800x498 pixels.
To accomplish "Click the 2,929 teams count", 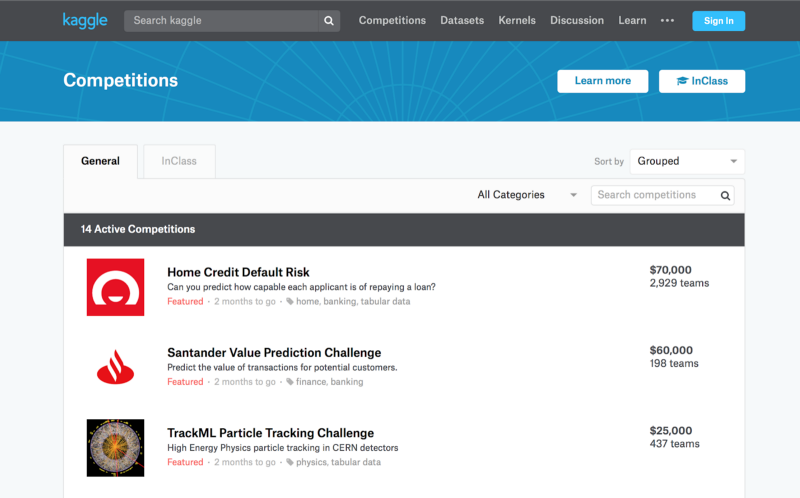I will coord(679,283).
